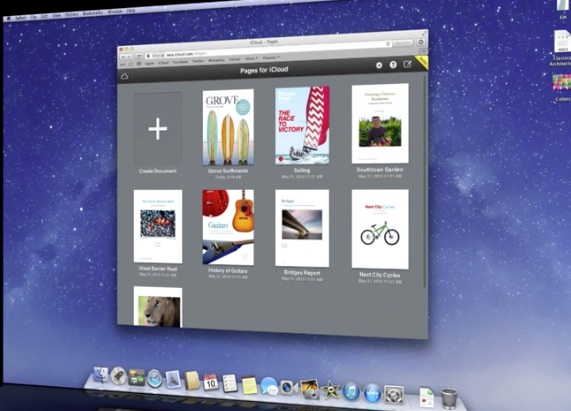571x411 pixels.
Task: Click the documents list vertical scrollbar
Action: [x=425, y=182]
